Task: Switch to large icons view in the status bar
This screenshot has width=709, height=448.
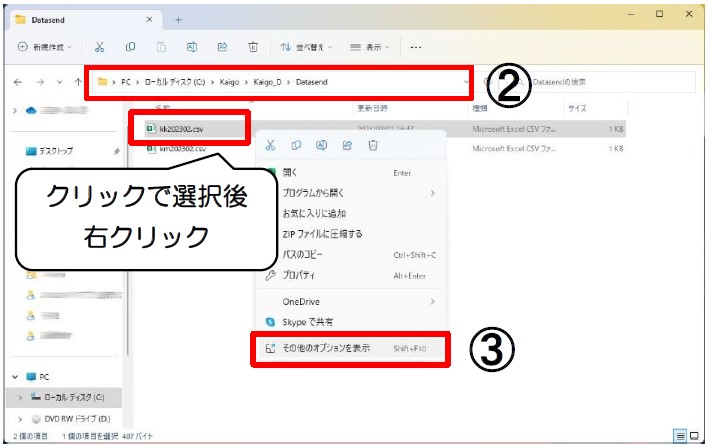Action: point(695,436)
